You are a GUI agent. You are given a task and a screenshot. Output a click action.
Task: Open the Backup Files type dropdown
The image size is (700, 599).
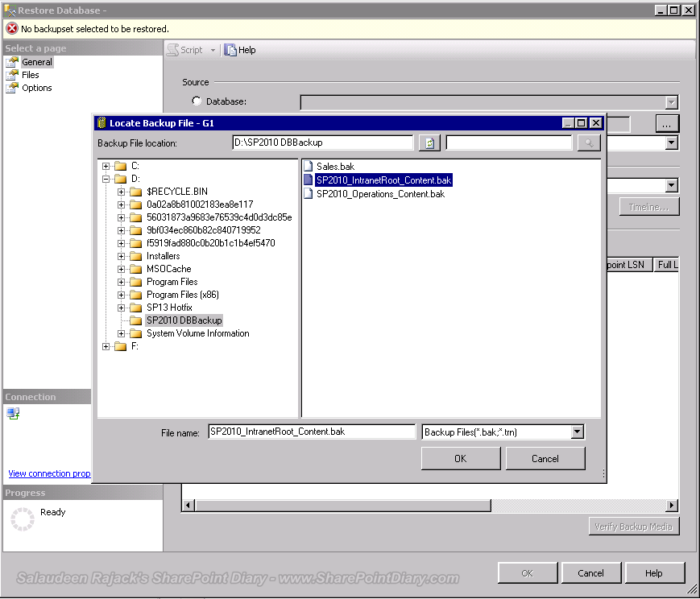point(578,432)
